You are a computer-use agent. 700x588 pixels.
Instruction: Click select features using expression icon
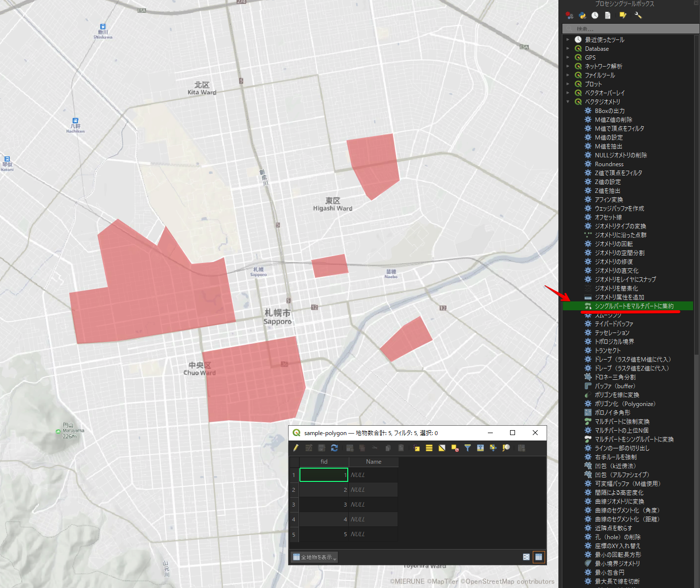pos(416,448)
